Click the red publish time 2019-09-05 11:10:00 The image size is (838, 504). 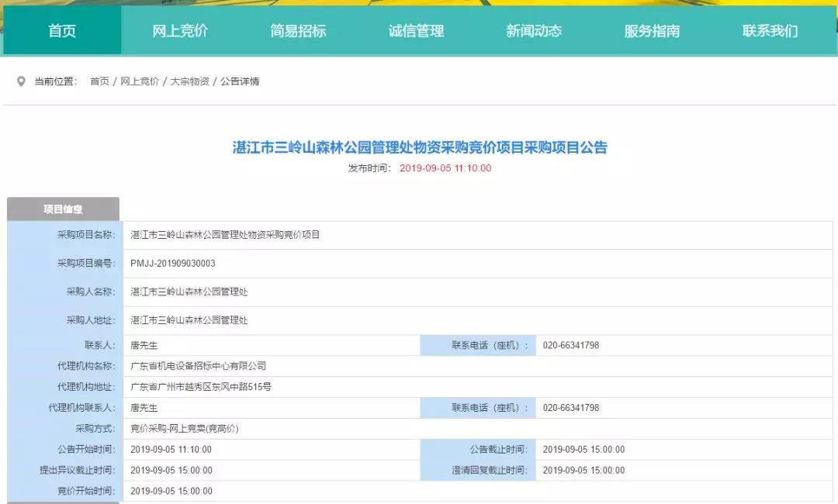pos(445,168)
